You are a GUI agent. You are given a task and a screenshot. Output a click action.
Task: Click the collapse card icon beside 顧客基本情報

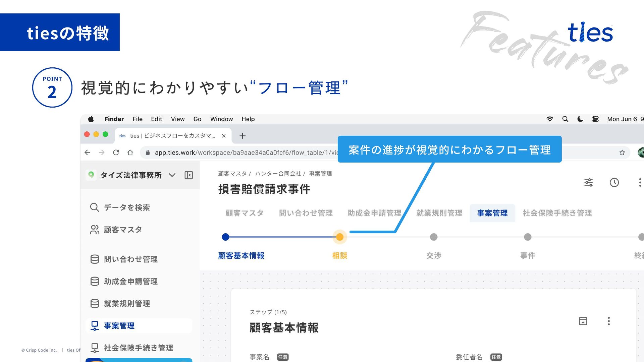pos(583,321)
